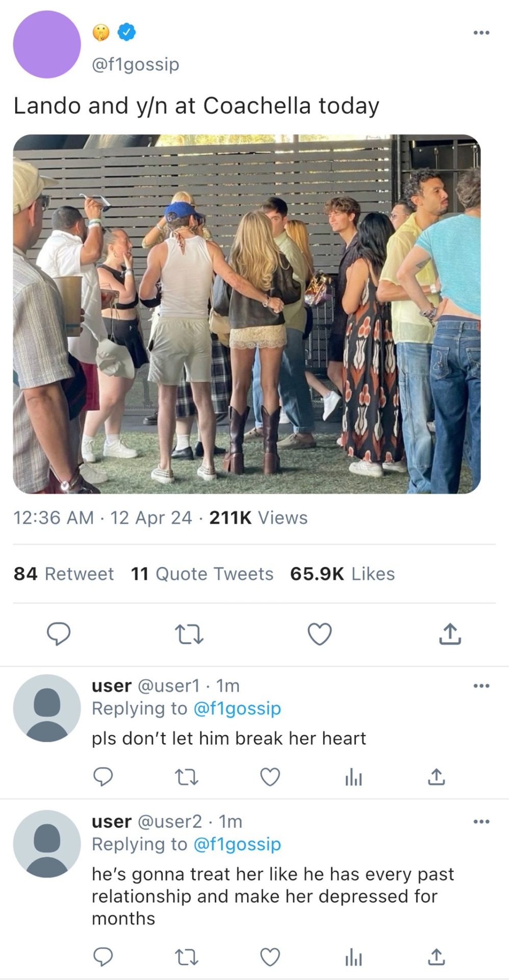509x980 pixels.
Task: Show the 65.9K Likes list
Action: 342,574
